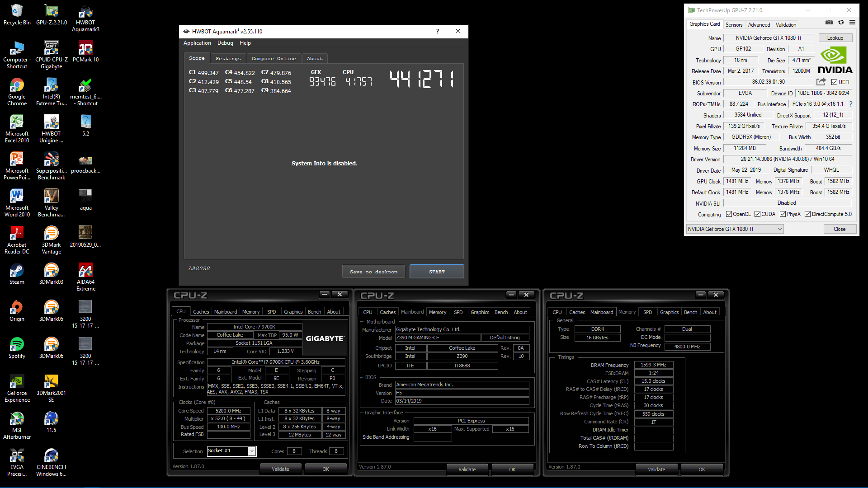868x488 pixels.
Task: Open Bench tab in first CPU-Z window
Action: (314, 312)
